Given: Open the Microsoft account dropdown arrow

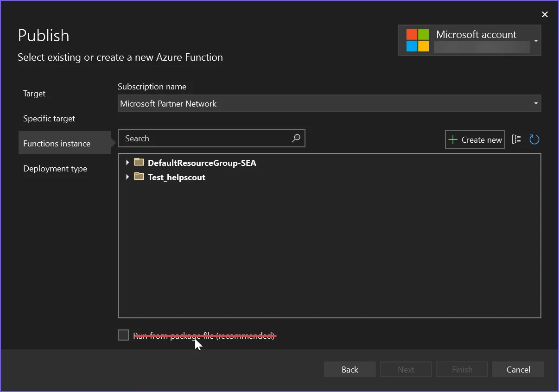Looking at the screenshot, I should point(536,41).
